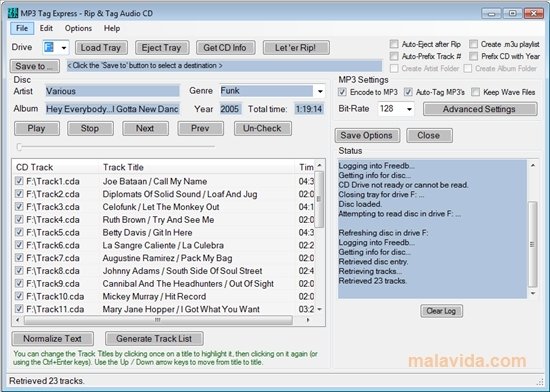
Task: Open the Options menu
Action: pyautogui.click(x=78, y=28)
